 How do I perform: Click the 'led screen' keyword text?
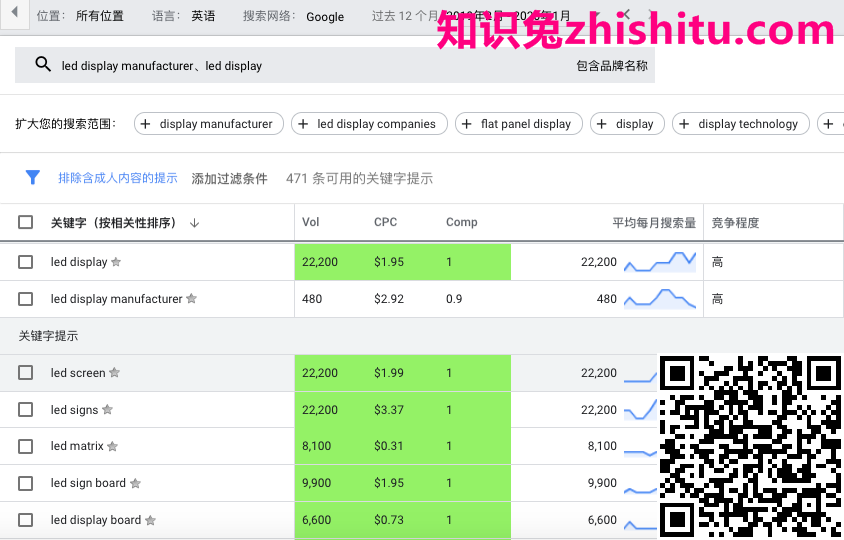pyautogui.click(x=78, y=373)
